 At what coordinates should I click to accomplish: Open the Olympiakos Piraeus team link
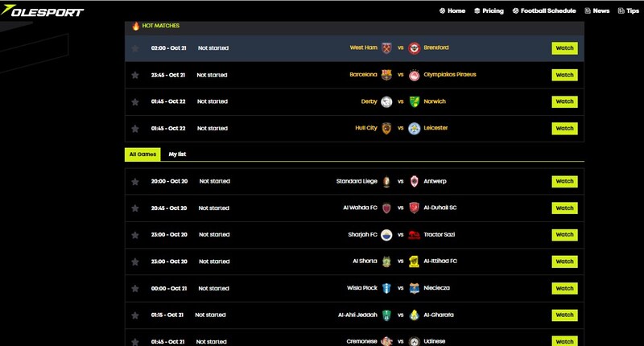[452, 75]
